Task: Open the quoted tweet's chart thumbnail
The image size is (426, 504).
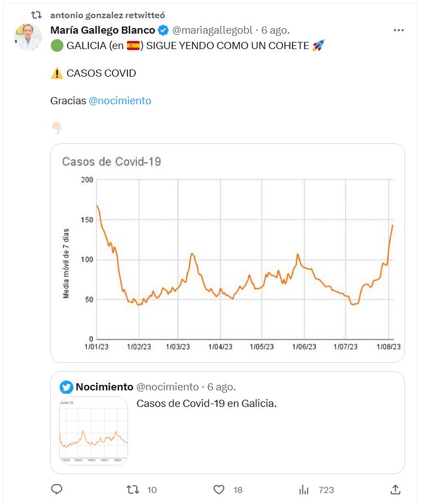Action: coord(93,431)
